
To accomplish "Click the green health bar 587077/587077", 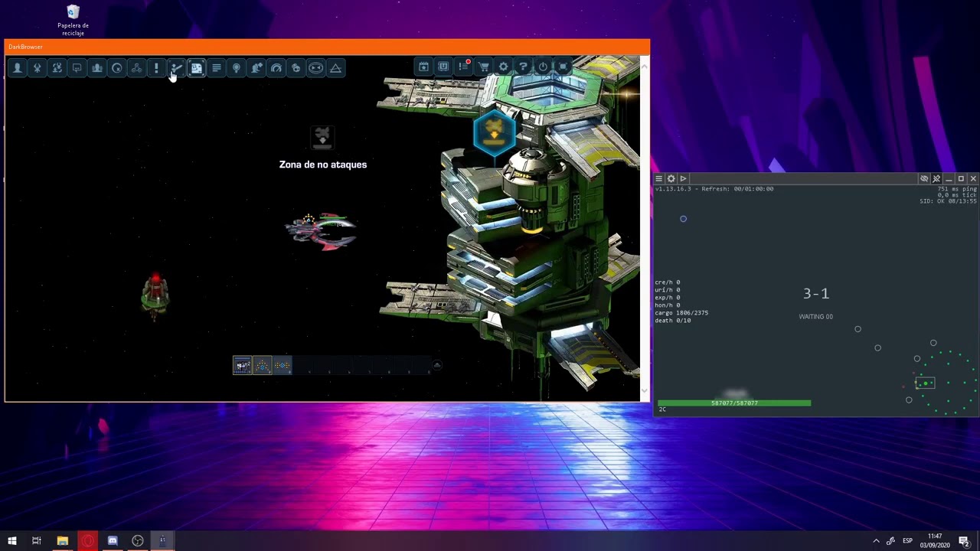I will [734, 403].
